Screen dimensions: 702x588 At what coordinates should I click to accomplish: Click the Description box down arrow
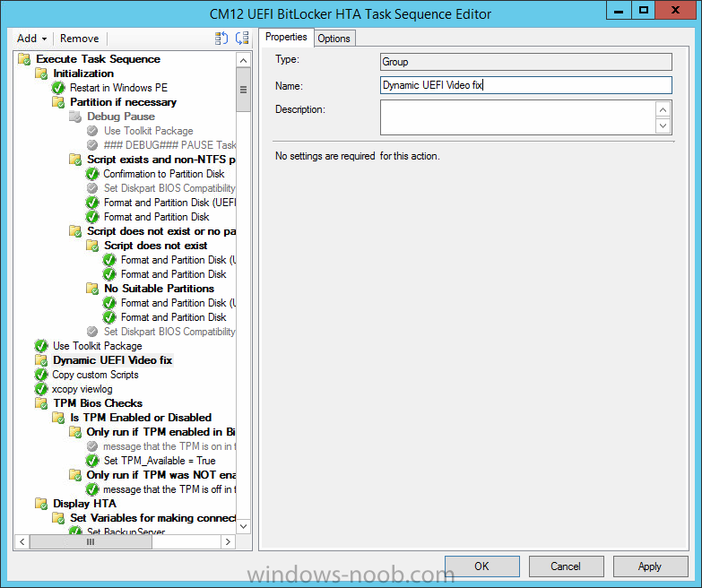pyautogui.click(x=663, y=125)
